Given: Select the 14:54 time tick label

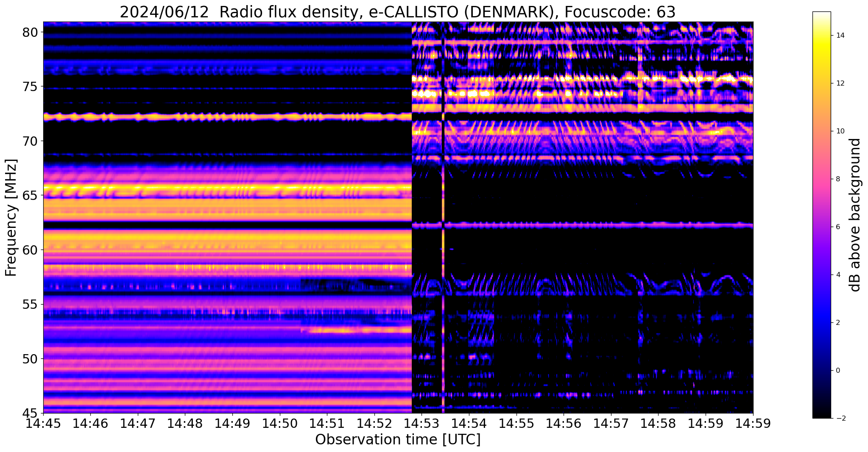Looking at the screenshot, I should [469, 424].
